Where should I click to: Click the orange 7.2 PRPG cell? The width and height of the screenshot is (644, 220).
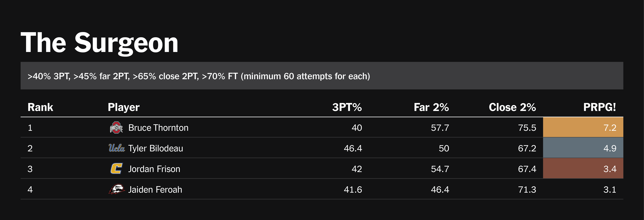(x=583, y=128)
